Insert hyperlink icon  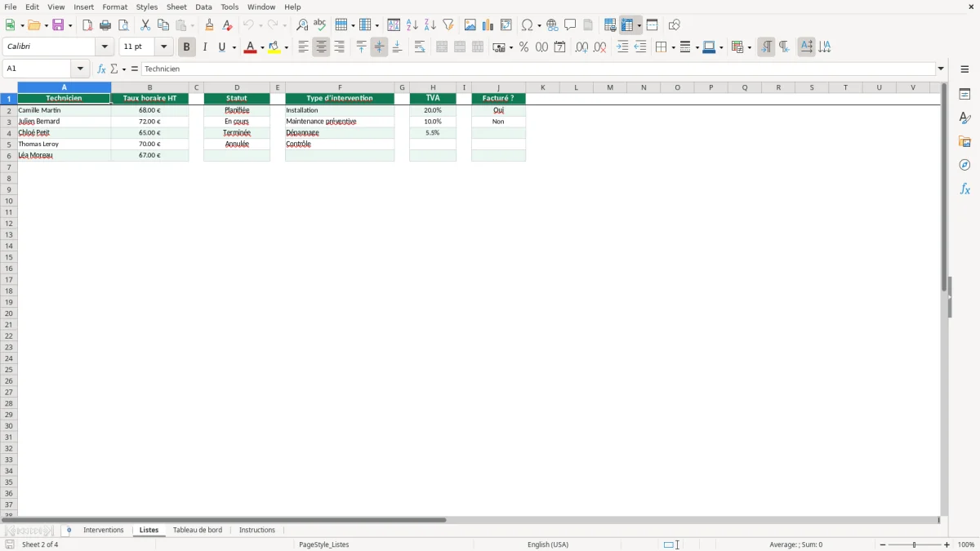pyautogui.click(x=553, y=25)
